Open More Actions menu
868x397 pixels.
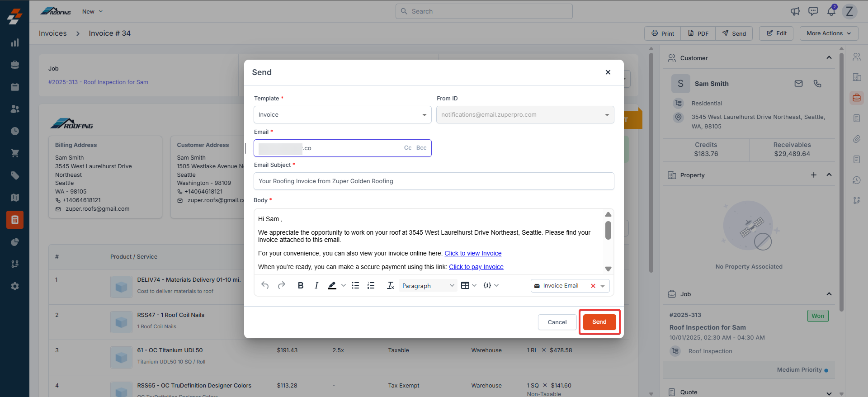click(829, 33)
